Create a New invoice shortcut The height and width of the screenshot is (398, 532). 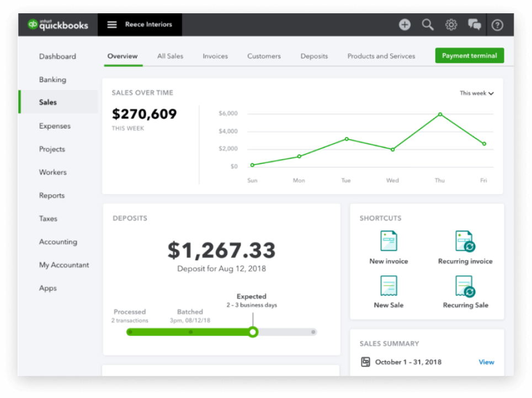tap(389, 247)
